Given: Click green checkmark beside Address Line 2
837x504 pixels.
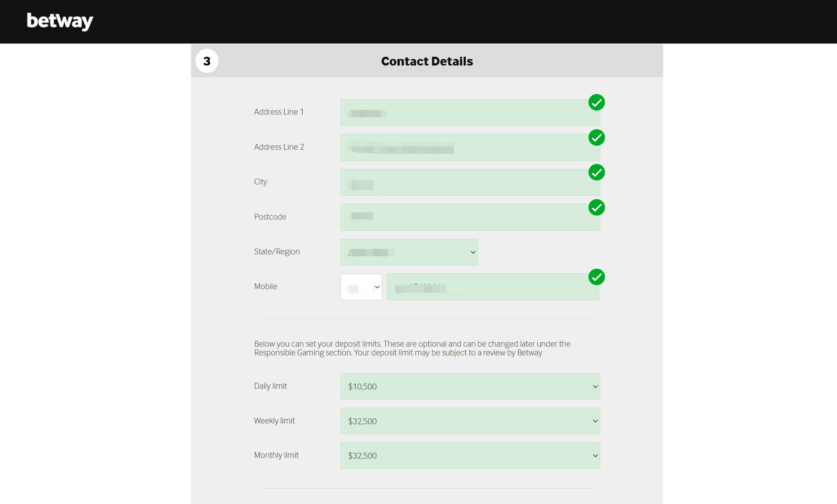Looking at the screenshot, I should (596, 138).
